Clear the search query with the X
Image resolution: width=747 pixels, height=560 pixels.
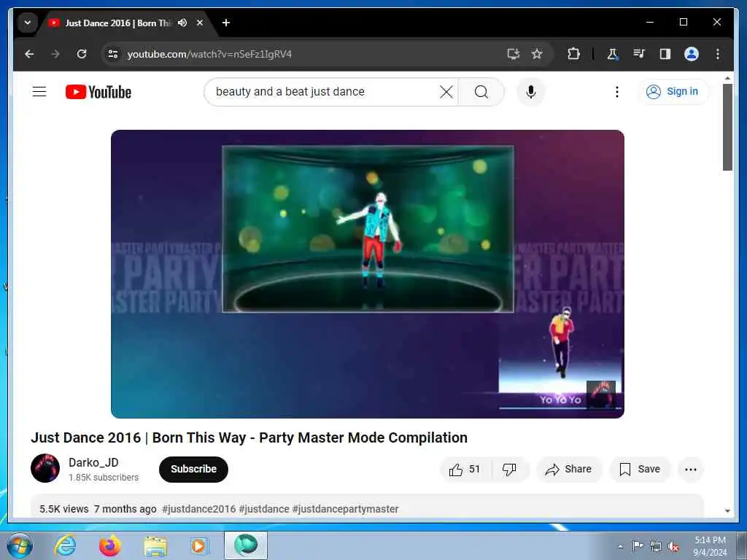coord(446,92)
